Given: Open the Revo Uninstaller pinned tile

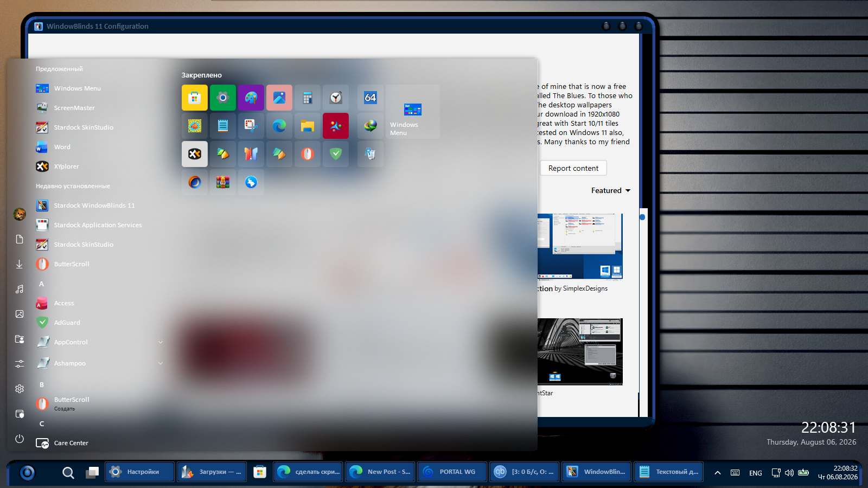Looking at the screenshot, I should (x=371, y=154).
